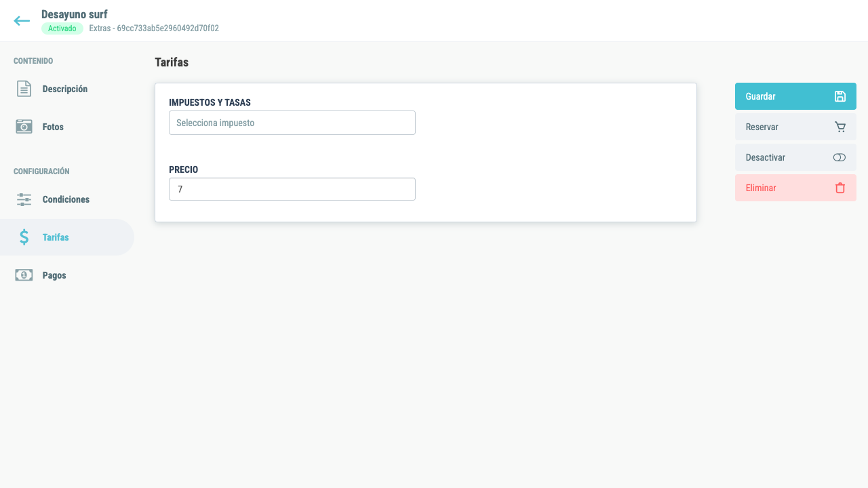868x488 pixels.
Task: Click the Tarifas dollar sign icon
Action: 24,237
